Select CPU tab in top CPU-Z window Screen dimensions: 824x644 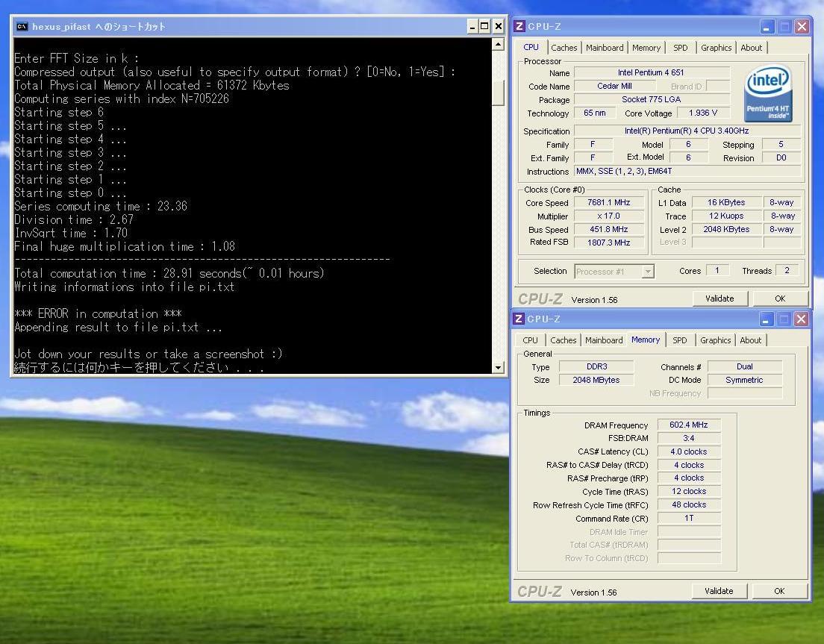tap(531, 47)
